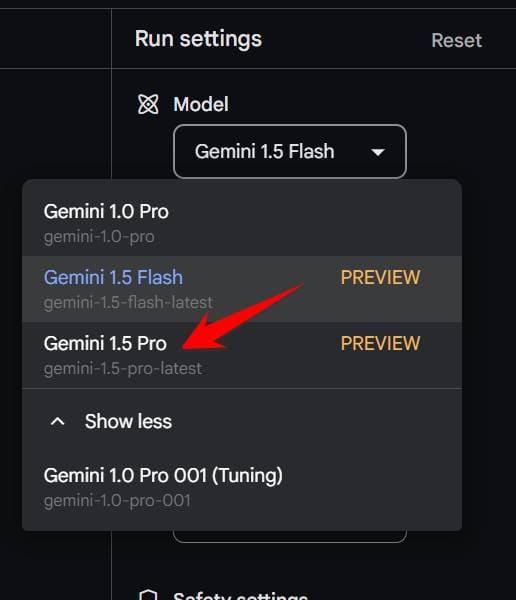The width and height of the screenshot is (516, 600).
Task: Click the gemini-1.0-pro identifier text
Action: point(99,237)
